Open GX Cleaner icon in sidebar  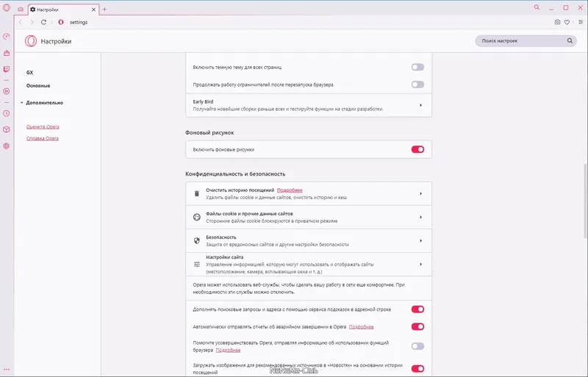click(7, 53)
